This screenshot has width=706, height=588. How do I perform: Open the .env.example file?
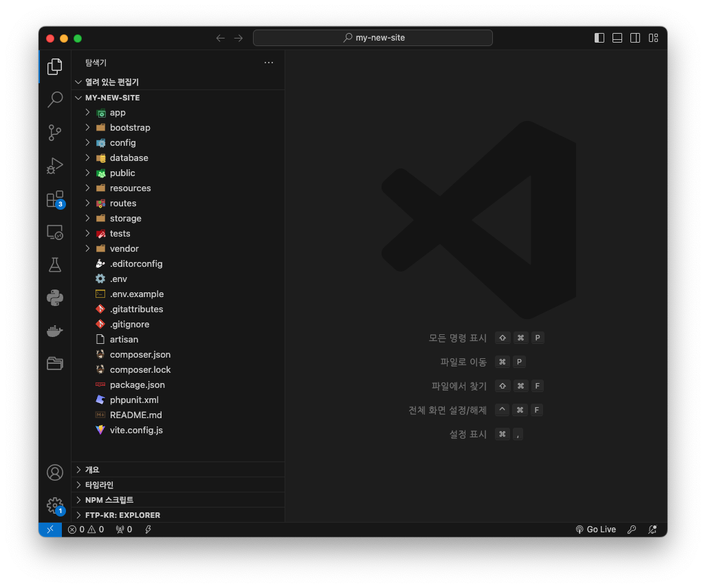179,294
